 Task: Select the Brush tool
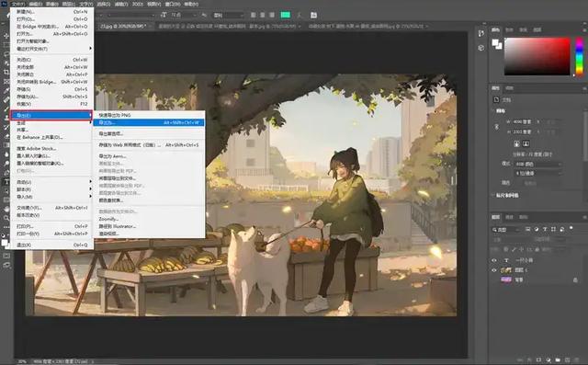(x=6, y=108)
